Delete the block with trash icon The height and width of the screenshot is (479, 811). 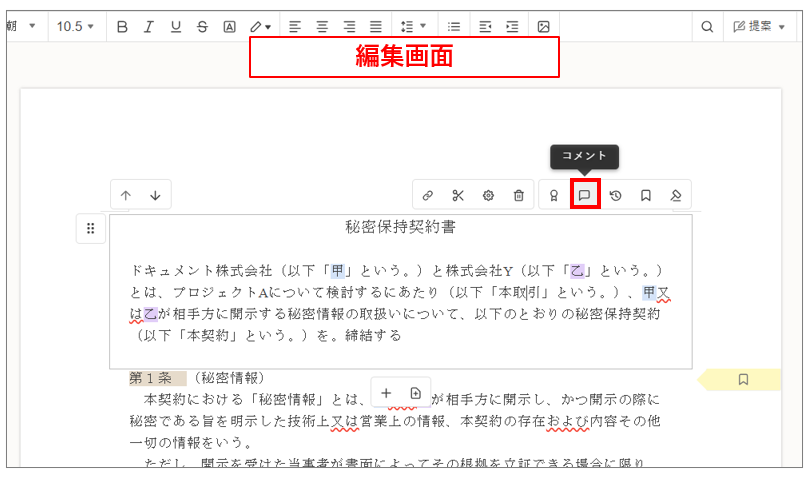[x=518, y=196]
